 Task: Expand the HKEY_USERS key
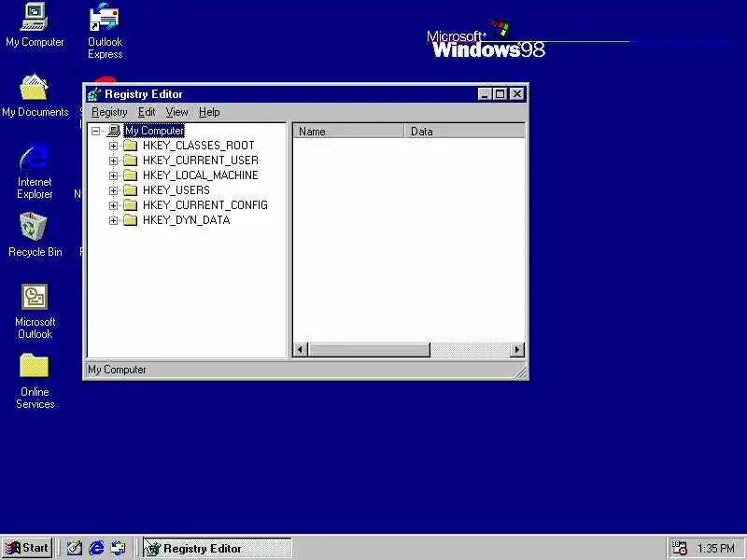click(113, 190)
